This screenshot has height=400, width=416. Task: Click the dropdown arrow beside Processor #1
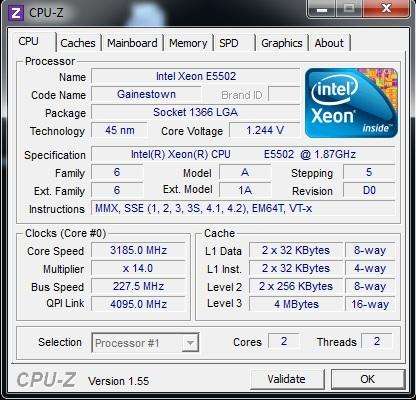click(190, 343)
